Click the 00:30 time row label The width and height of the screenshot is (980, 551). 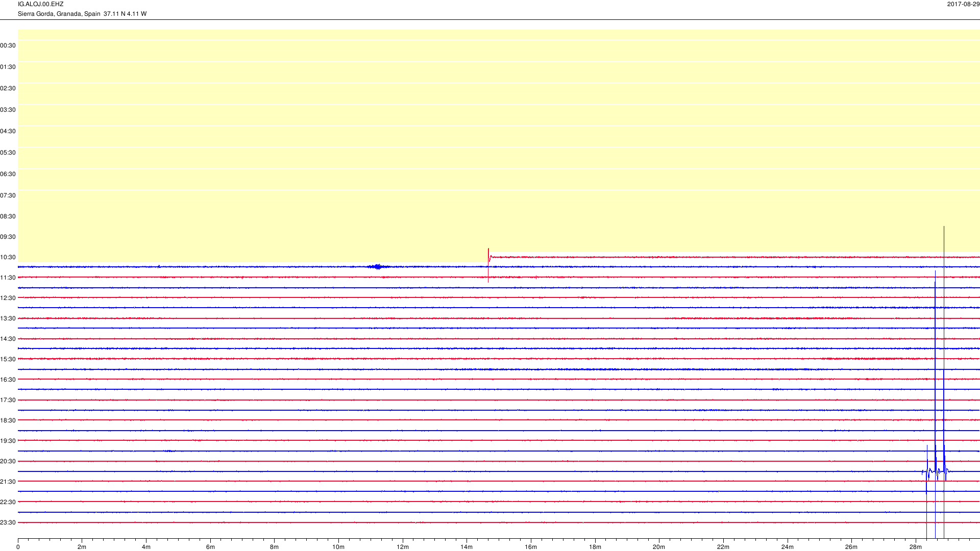point(8,45)
